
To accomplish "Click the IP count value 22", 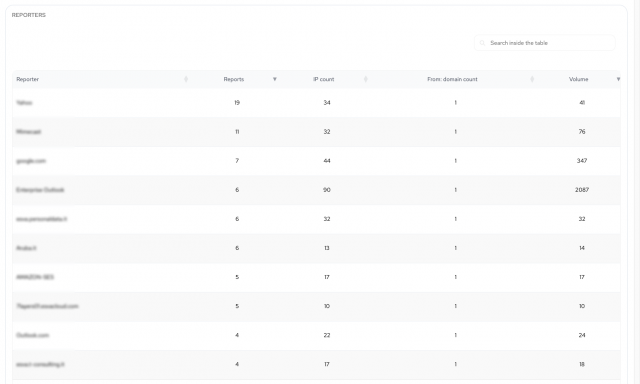I will (327, 335).
